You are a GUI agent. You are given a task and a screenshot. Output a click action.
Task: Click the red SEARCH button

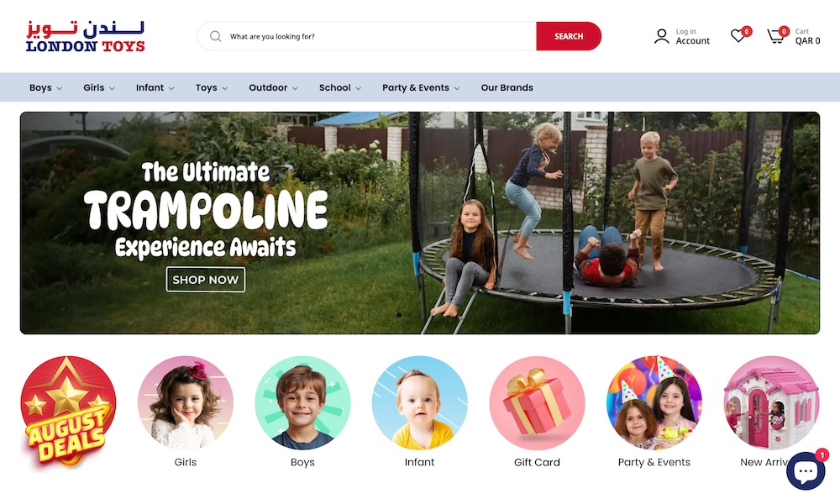569,36
